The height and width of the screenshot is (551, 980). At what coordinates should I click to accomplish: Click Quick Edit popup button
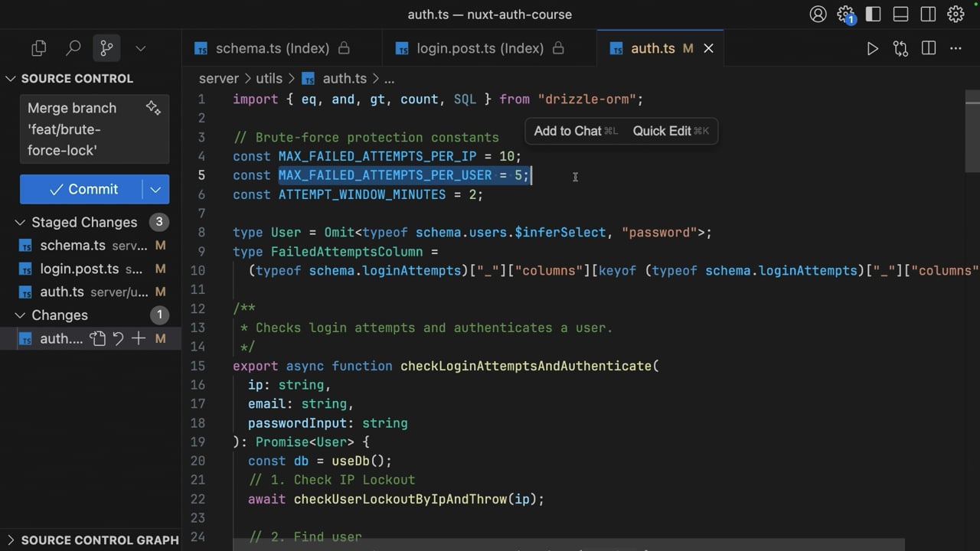(670, 131)
